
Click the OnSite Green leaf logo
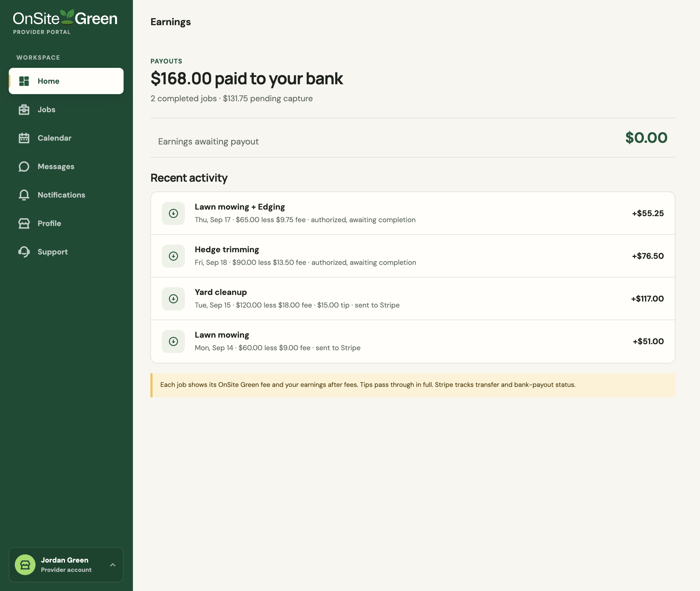point(67,17)
